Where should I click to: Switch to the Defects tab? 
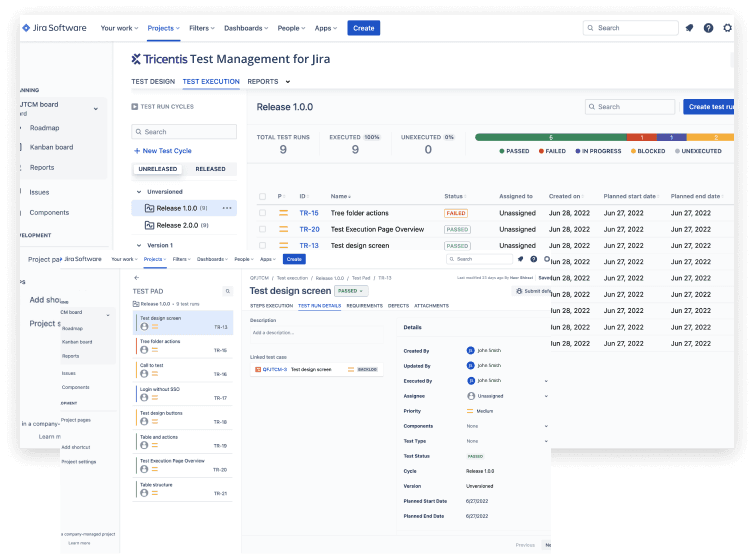tap(398, 305)
